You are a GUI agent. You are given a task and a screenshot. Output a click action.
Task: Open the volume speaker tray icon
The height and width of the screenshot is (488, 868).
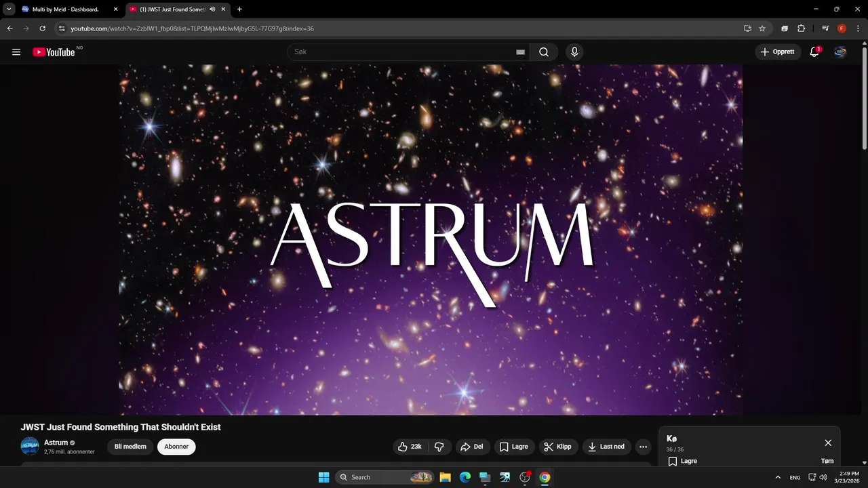[x=823, y=477]
